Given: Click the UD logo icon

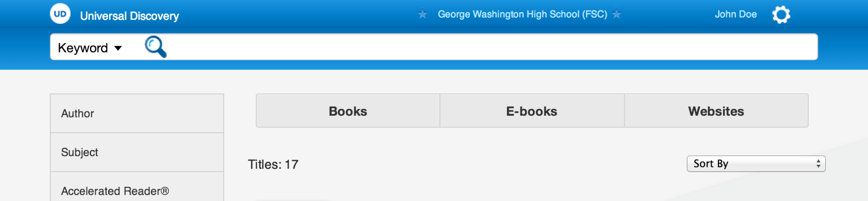Looking at the screenshot, I should point(60,14).
